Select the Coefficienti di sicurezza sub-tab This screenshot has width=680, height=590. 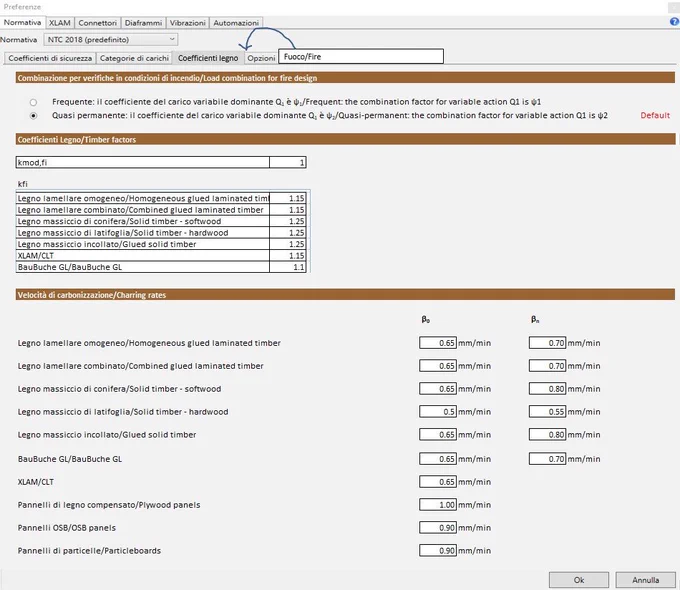coord(50,58)
